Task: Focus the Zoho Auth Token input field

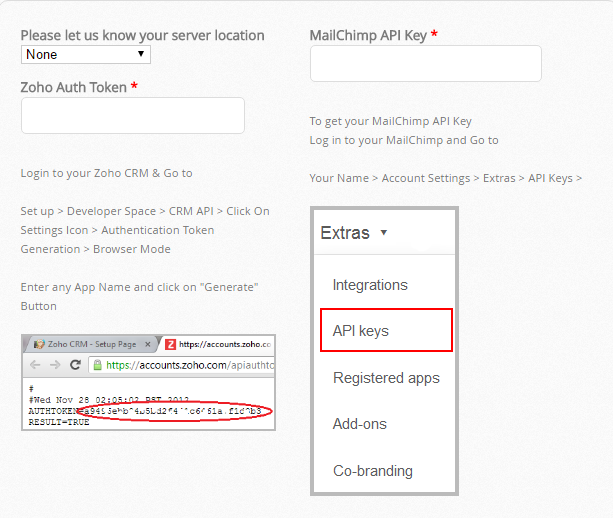Action: (x=133, y=116)
